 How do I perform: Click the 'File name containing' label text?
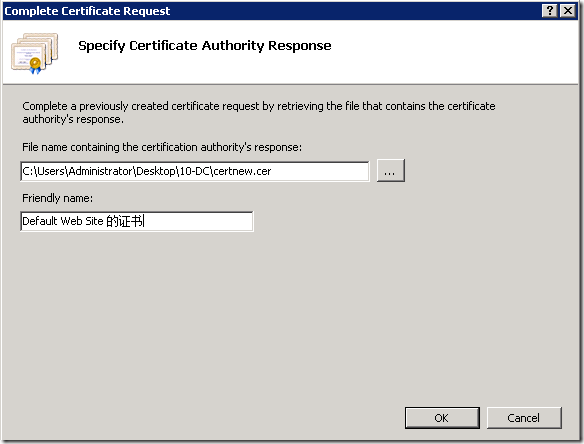tap(162, 147)
